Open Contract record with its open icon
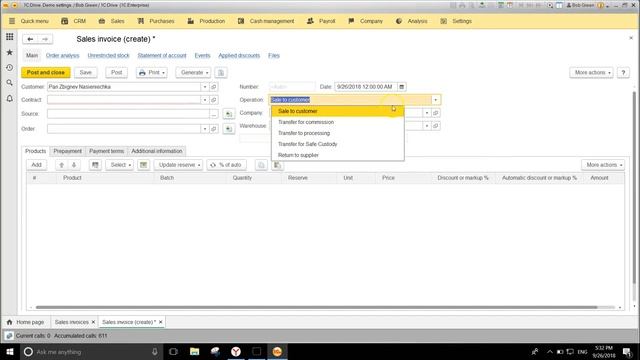 click(213, 100)
